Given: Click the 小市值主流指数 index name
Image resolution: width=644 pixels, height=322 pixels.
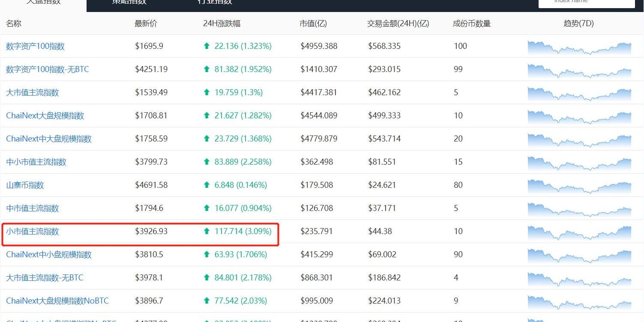Looking at the screenshot, I should point(33,232).
